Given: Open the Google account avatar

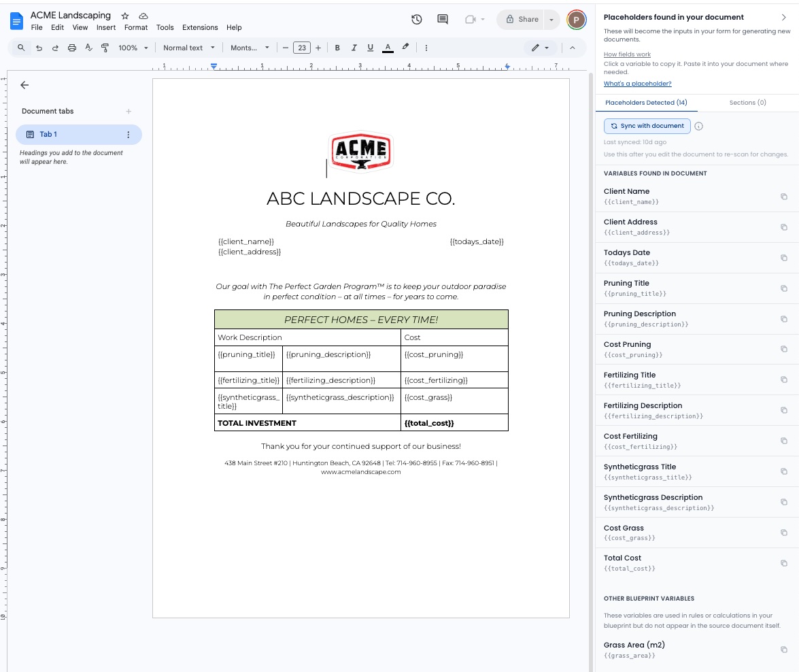Looking at the screenshot, I should (x=577, y=20).
